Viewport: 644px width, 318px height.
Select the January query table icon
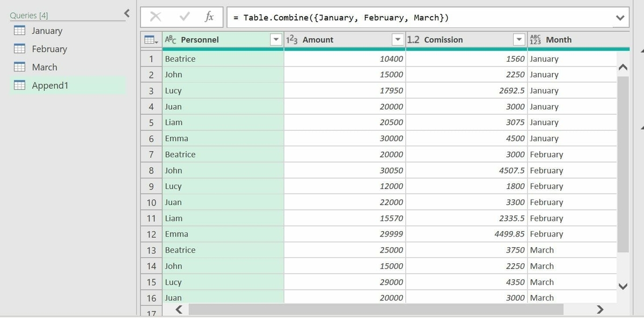pyautogui.click(x=20, y=31)
